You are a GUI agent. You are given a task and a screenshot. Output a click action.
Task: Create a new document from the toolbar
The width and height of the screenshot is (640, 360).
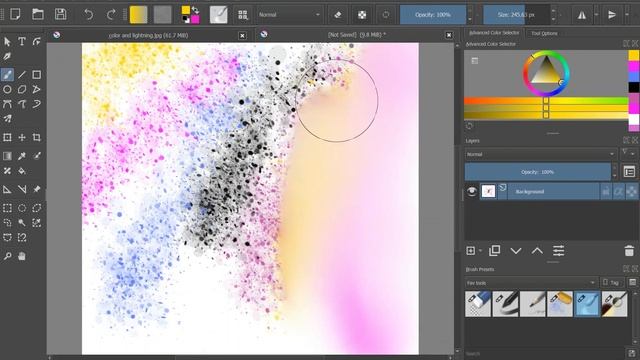pos(16,15)
